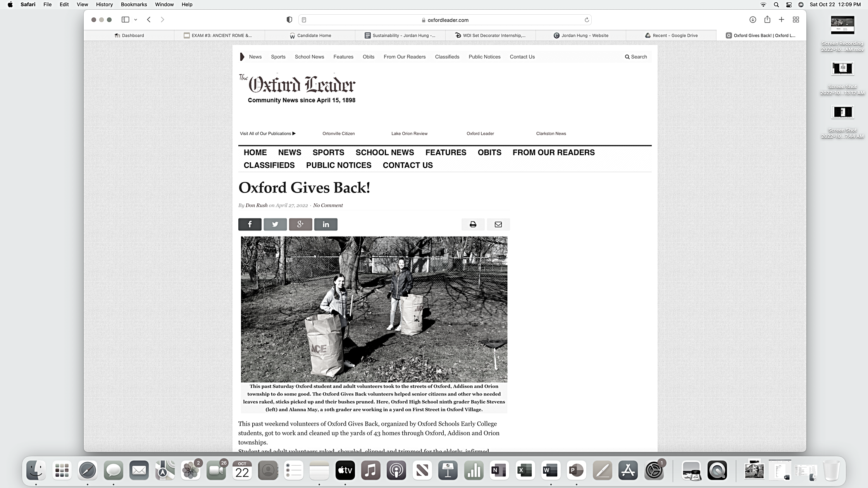Viewport: 868px width, 488px height.
Task: Open author Don Rush link
Action: click(x=256, y=205)
